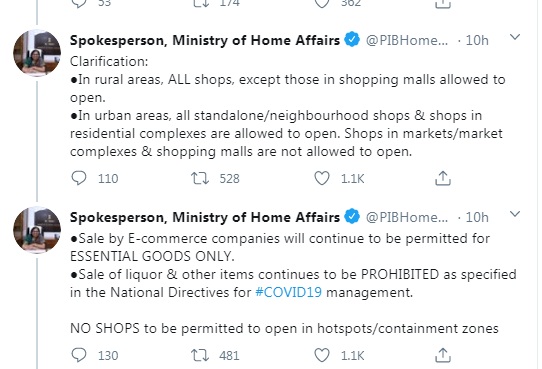The width and height of the screenshot is (542, 369).
Task: Reply to the E-commerce essential goods tweet
Action: coord(79,356)
